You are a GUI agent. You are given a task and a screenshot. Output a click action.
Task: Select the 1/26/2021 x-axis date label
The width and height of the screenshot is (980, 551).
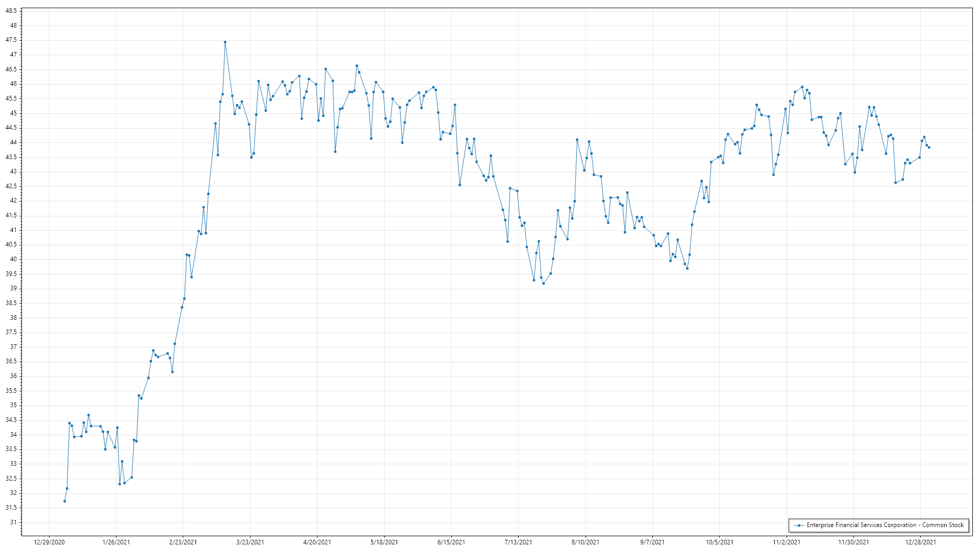point(116,542)
